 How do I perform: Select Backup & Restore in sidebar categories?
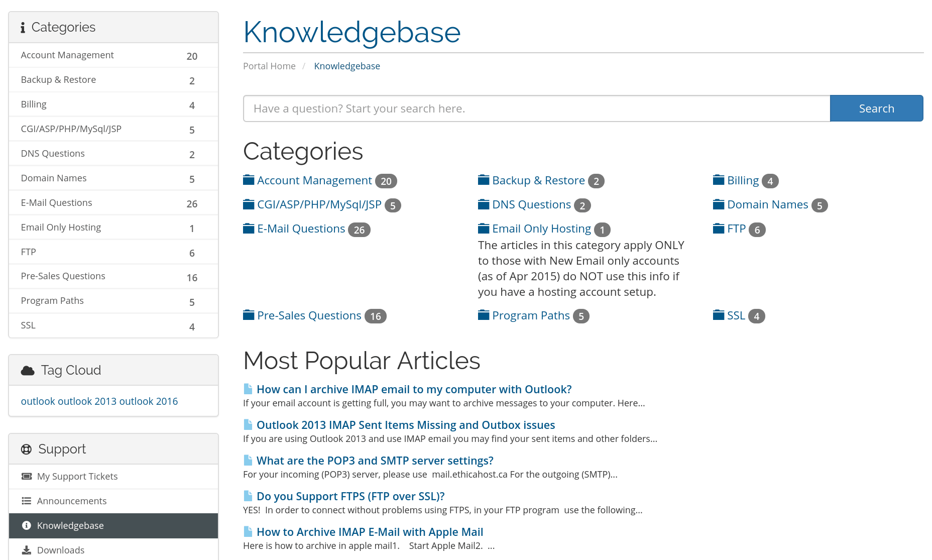(x=113, y=80)
